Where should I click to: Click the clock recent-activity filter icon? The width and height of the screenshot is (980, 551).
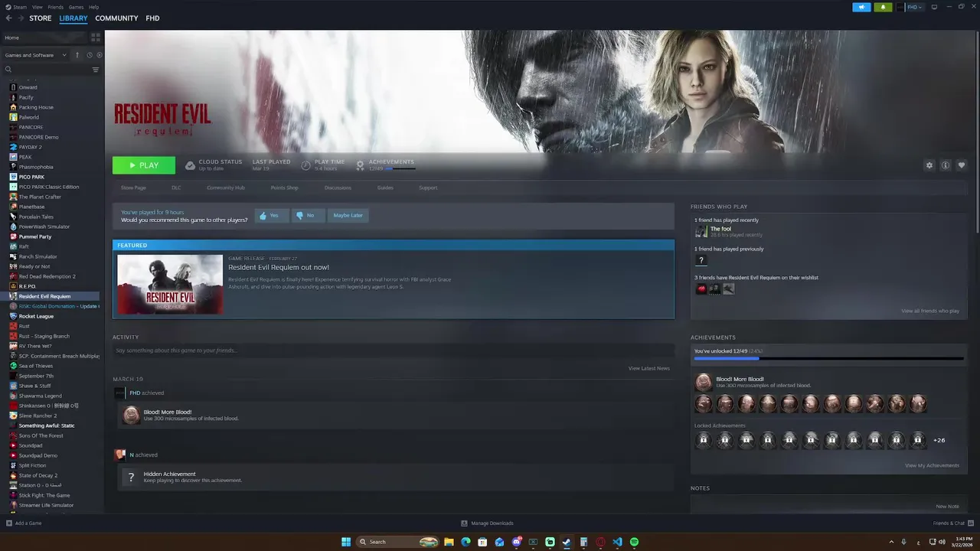point(90,55)
